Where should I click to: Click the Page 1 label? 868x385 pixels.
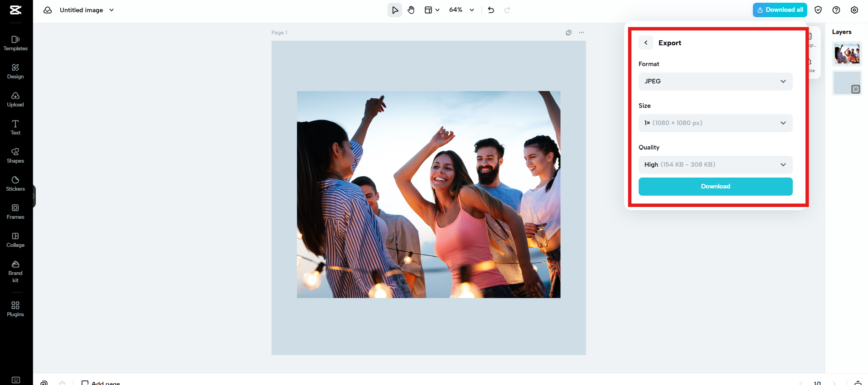tap(279, 33)
